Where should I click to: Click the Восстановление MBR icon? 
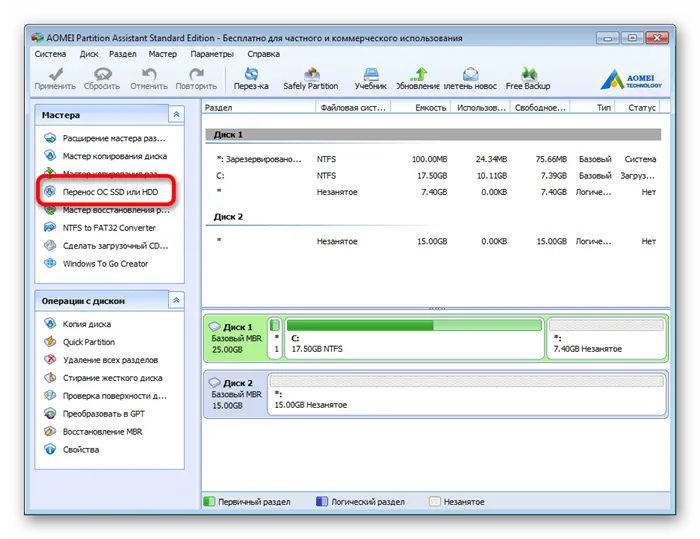pyautogui.click(x=50, y=431)
